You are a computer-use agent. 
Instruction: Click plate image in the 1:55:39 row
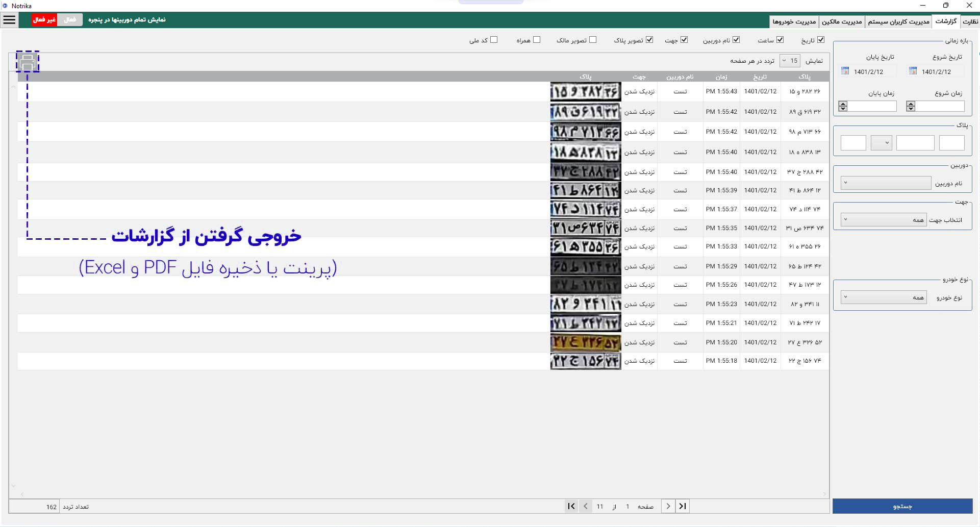coord(586,190)
